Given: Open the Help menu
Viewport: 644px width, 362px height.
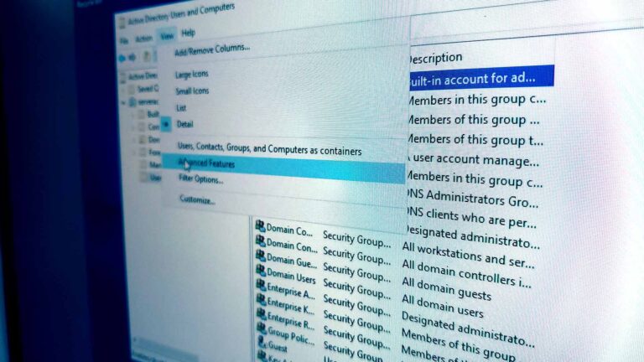Looking at the screenshot, I should (189, 33).
